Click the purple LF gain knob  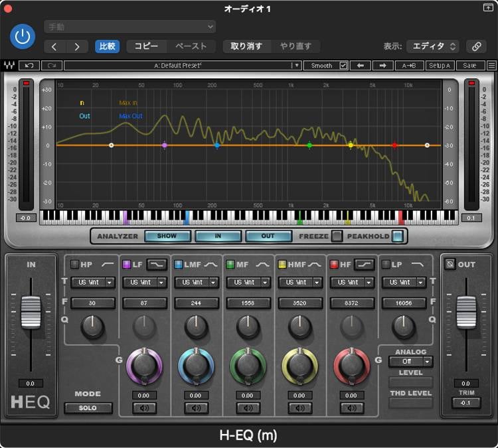pos(144,366)
